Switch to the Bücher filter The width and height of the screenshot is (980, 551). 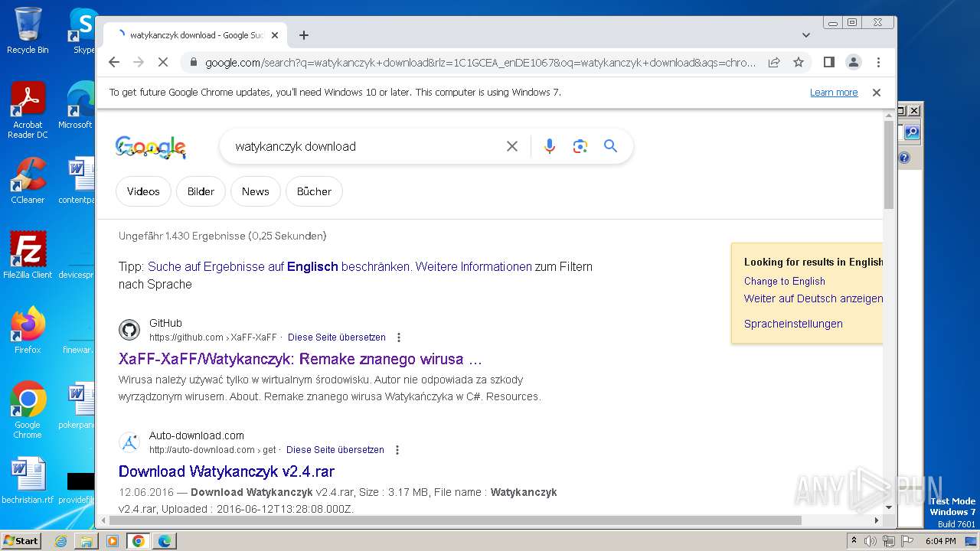tap(314, 191)
